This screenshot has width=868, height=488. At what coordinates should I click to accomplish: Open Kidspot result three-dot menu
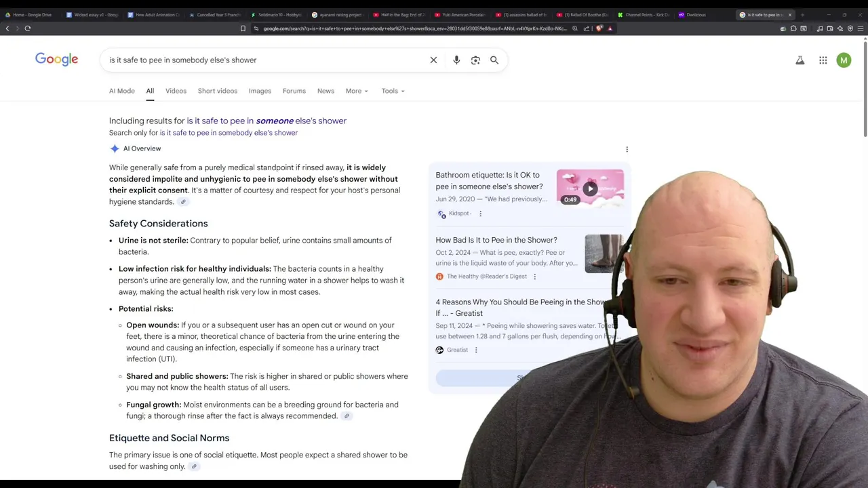pos(481,213)
